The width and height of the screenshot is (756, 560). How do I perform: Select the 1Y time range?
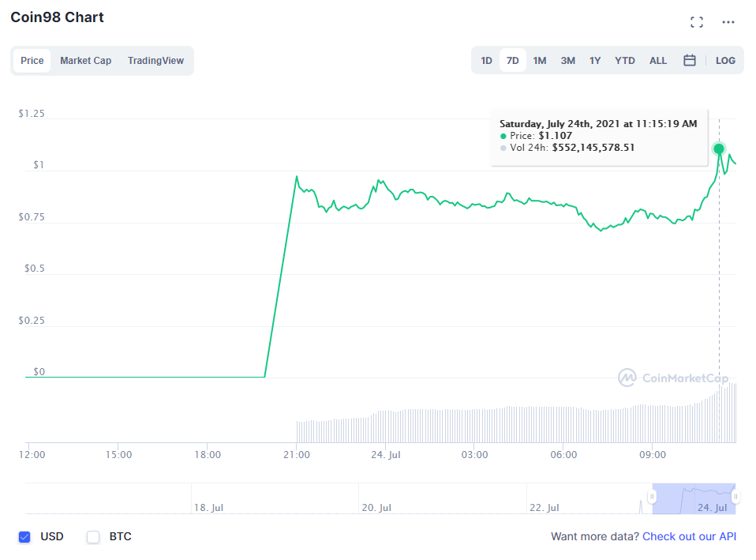coord(595,61)
